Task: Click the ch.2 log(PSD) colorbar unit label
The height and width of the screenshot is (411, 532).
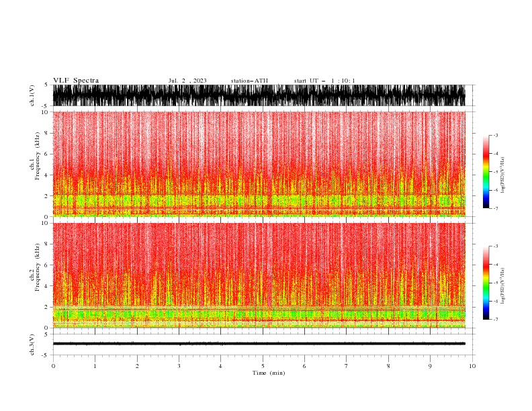Action: click(502, 285)
